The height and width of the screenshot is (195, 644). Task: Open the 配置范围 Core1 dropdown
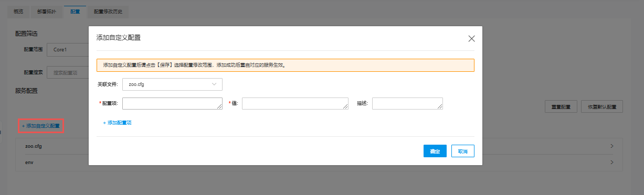tap(68, 50)
